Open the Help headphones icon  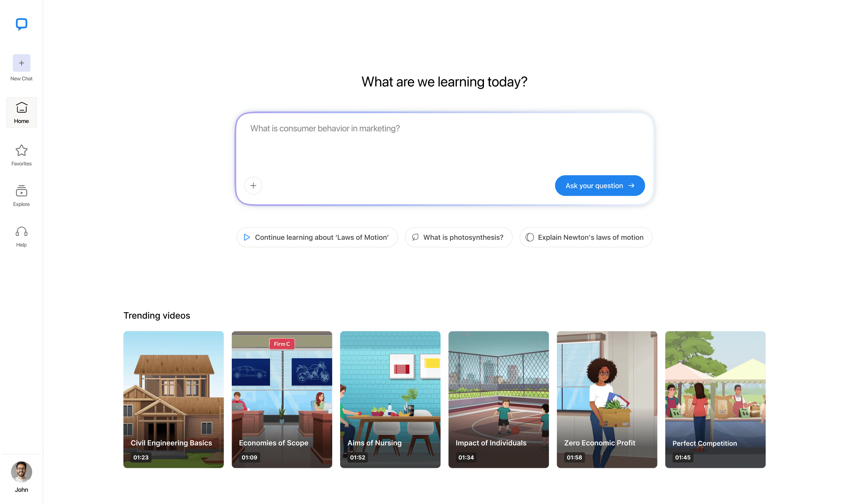(x=21, y=232)
